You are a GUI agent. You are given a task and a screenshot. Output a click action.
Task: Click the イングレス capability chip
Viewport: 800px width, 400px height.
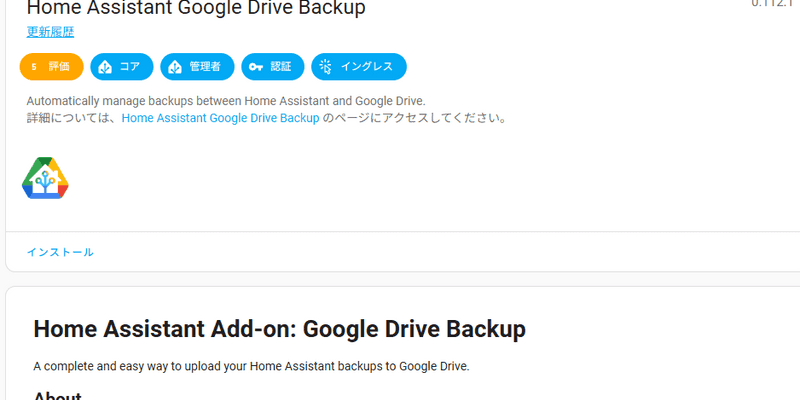pyautogui.click(x=359, y=67)
